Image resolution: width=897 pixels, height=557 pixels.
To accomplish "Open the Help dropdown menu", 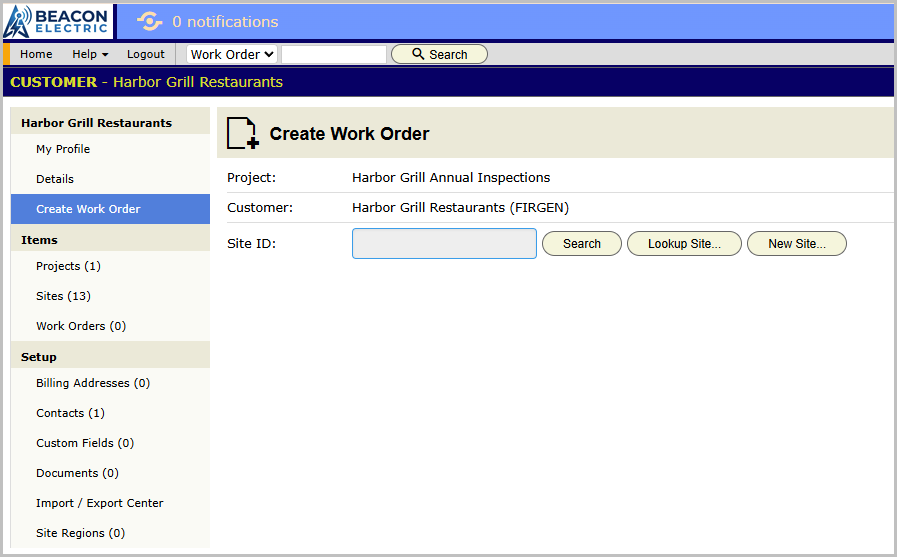I will (90, 54).
